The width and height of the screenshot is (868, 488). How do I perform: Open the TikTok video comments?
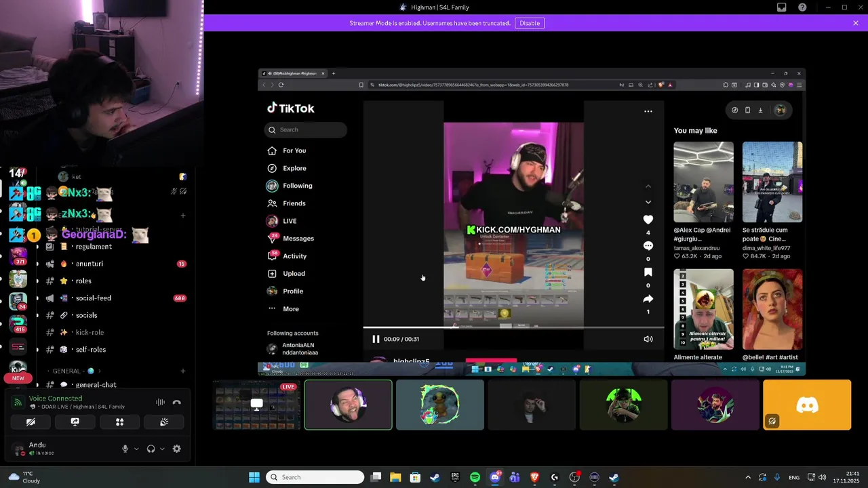[x=648, y=245]
